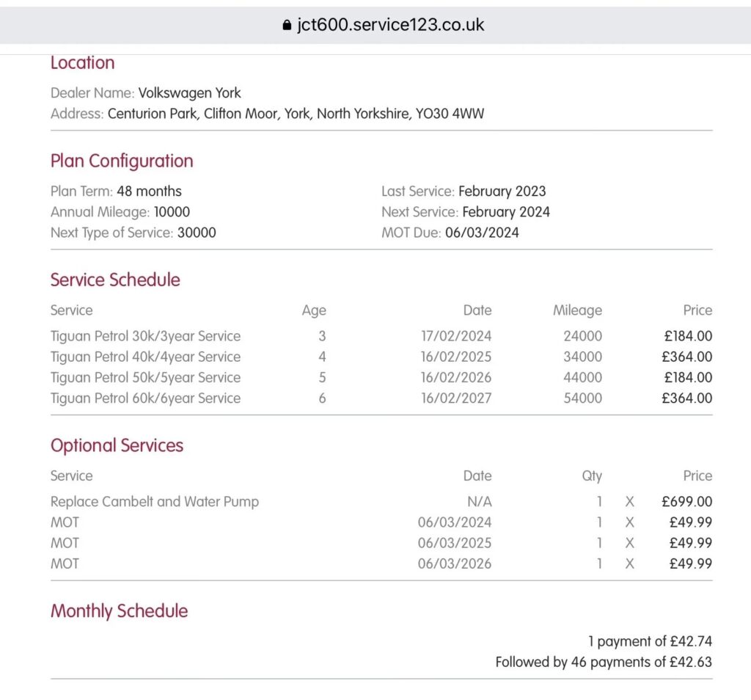Tap the jct600.service123.co.uk address field
751x700 pixels.
pyautogui.click(x=390, y=25)
